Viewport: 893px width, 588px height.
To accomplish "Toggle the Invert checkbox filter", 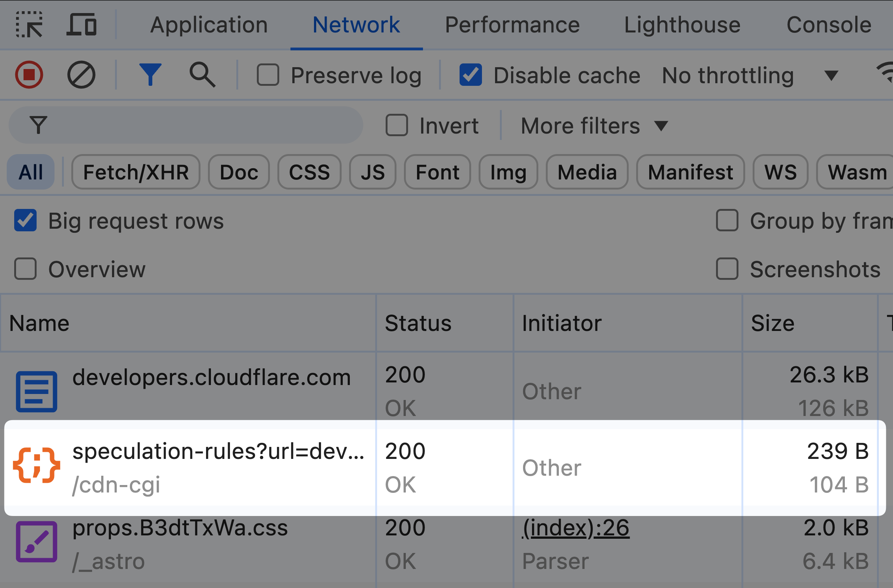I will tap(395, 126).
